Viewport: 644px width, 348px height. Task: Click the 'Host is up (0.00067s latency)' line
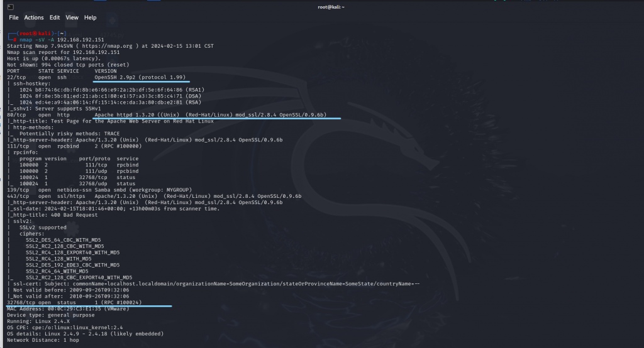click(x=54, y=58)
